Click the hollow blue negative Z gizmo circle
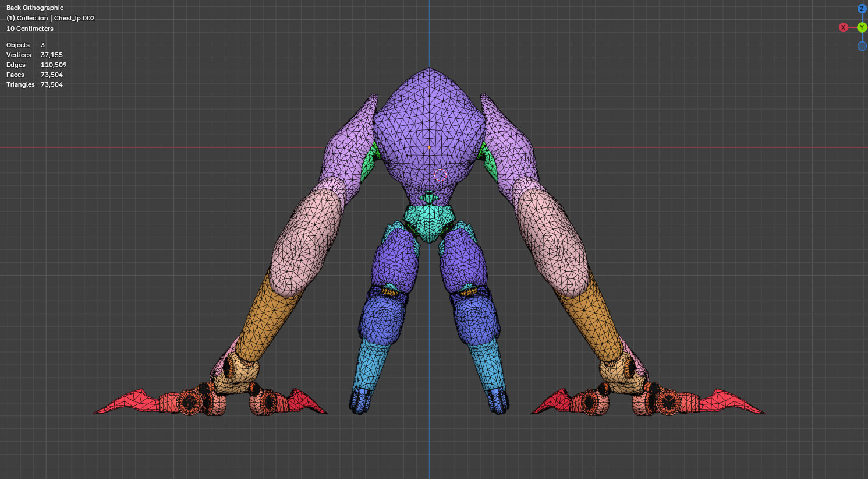This screenshot has width=868, height=479. [x=862, y=46]
